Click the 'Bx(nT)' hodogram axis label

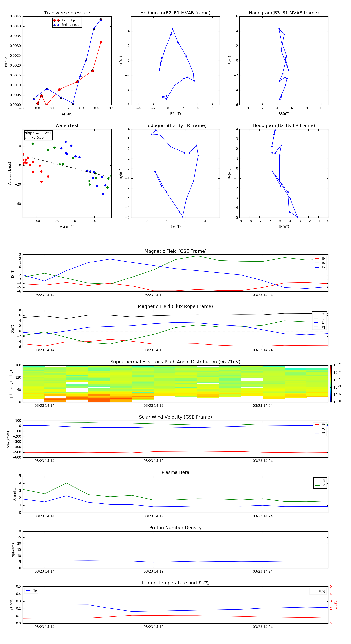click(x=284, y=227)
